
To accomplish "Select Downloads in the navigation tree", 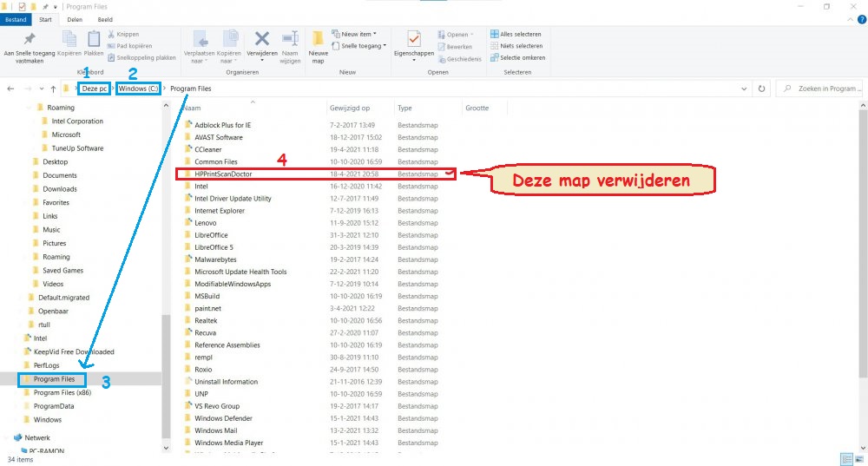I will click(59, 188).
